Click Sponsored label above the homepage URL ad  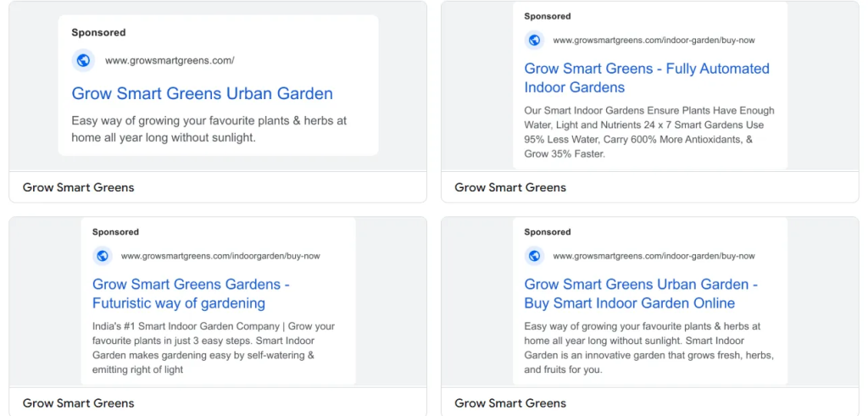pos(98,33)
